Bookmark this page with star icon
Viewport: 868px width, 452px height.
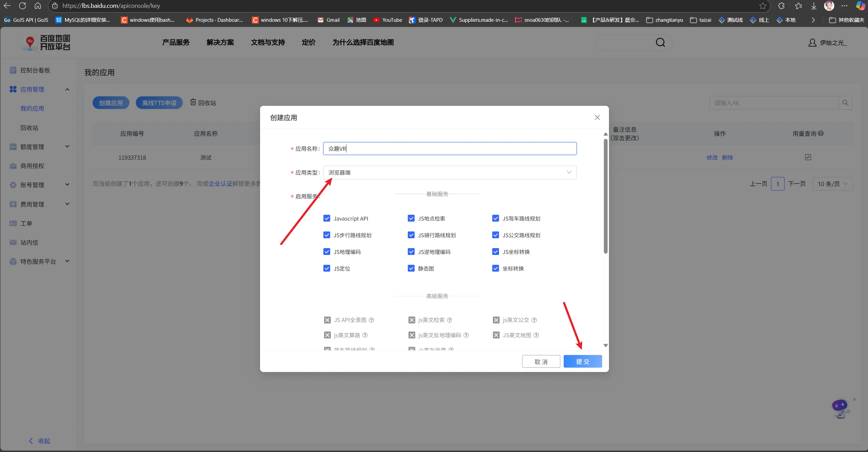(763, 6)
